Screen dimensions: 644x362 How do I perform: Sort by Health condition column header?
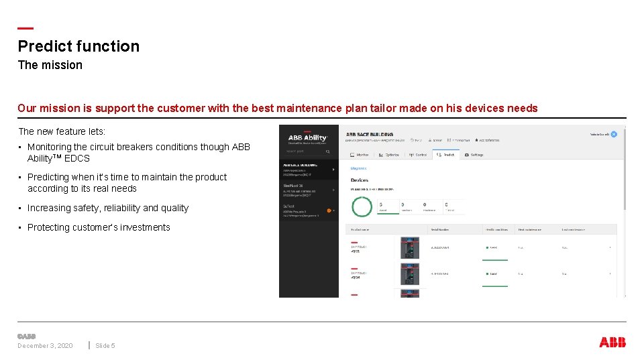click(497, 230)
